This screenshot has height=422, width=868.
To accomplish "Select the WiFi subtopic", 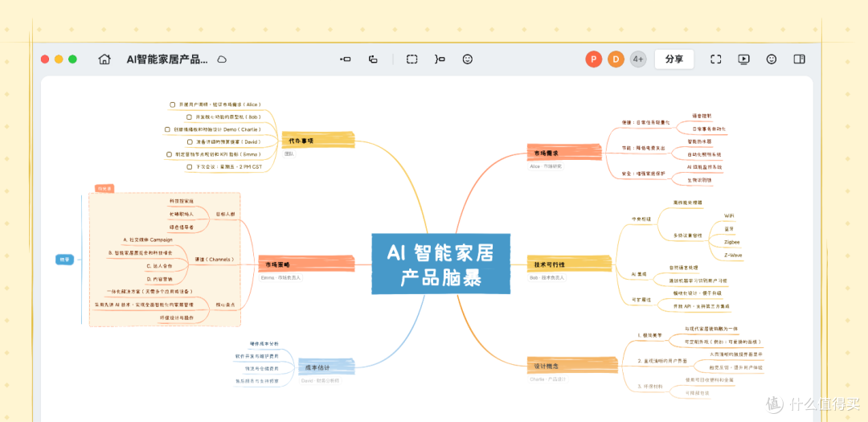I will pos(730,216).
